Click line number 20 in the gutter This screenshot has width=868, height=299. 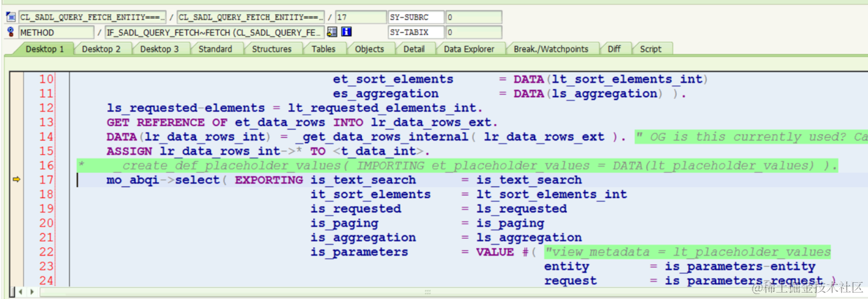(x=46, y=223)
